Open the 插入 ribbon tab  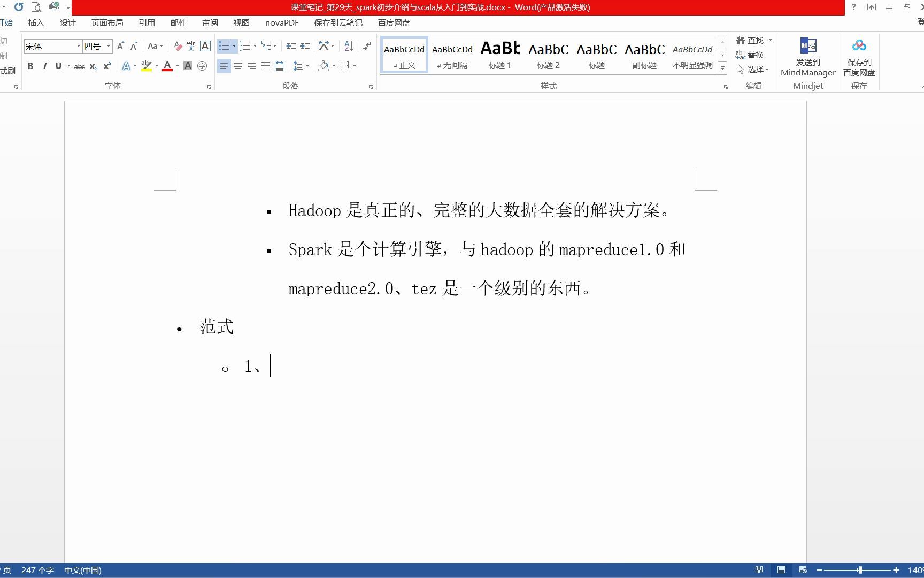[36, 22]
